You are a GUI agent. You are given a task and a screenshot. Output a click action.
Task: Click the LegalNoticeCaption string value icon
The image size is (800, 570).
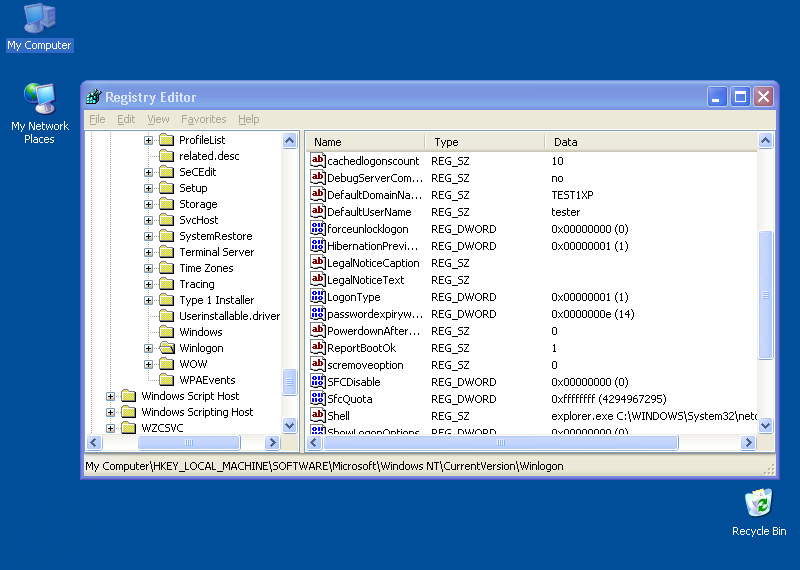(x=318, y=262)
